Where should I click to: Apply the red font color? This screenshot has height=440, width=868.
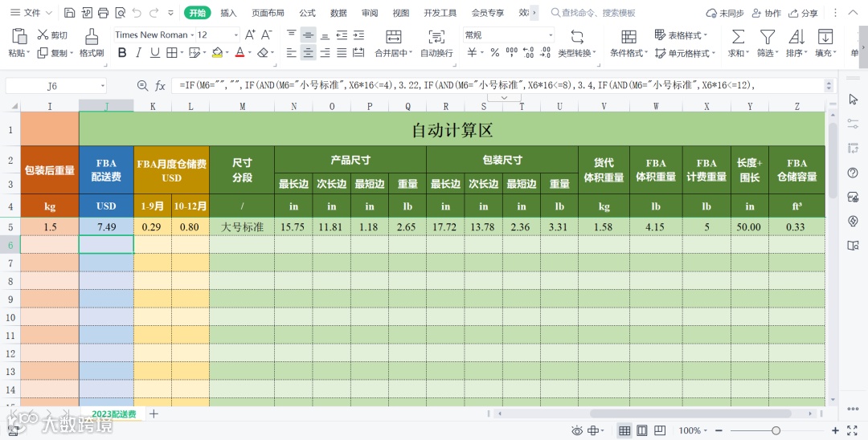point(240,52)
